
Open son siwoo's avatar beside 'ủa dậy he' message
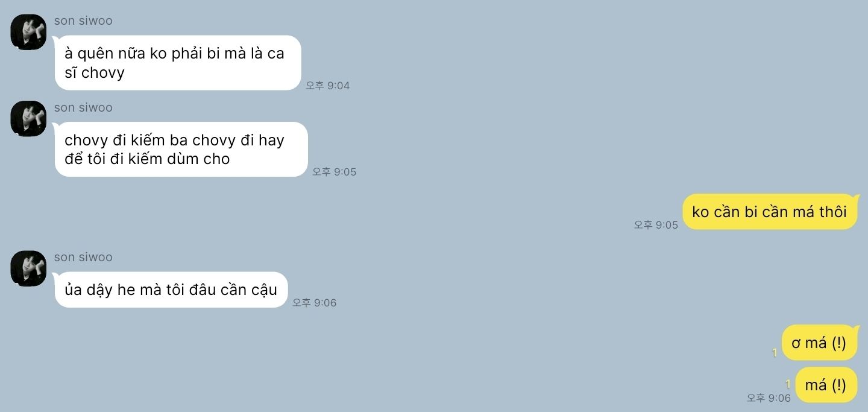pyautogui.click(x=28, y=268)
